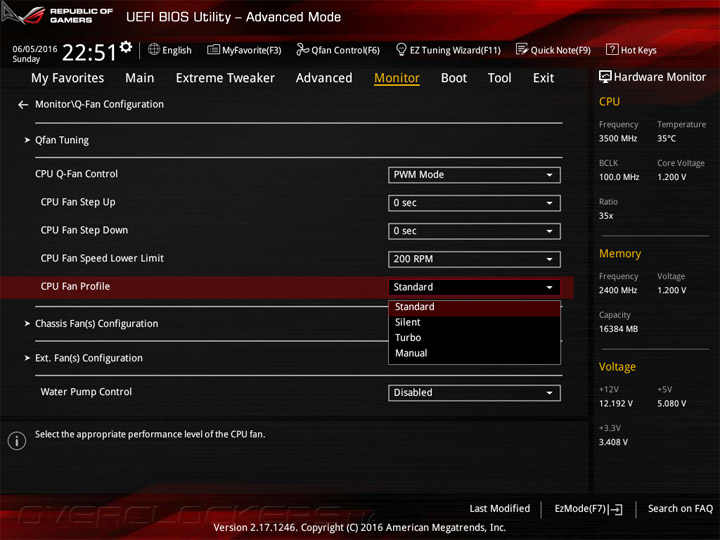Viewport: 720px width, 540px height.
Task: Click the globe language icon
Action: (x=154, y=49)
